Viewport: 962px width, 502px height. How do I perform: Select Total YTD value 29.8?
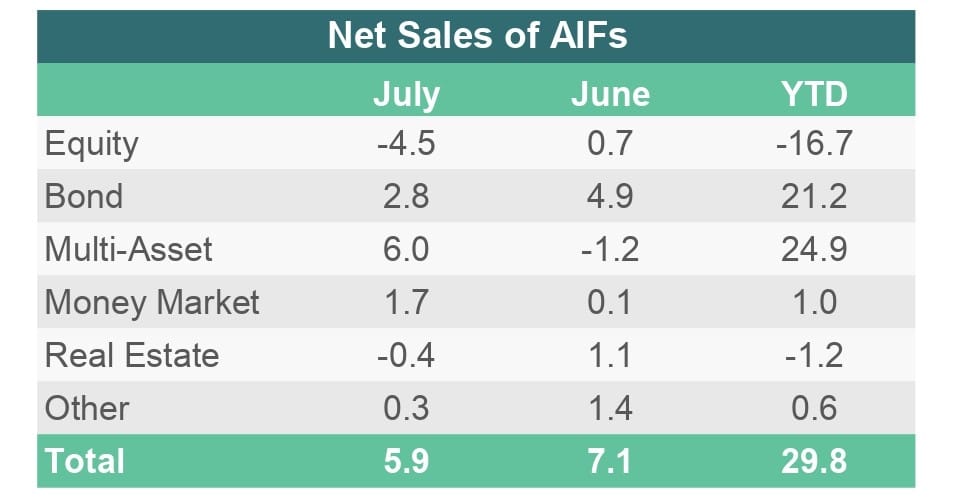click(814, 461)
